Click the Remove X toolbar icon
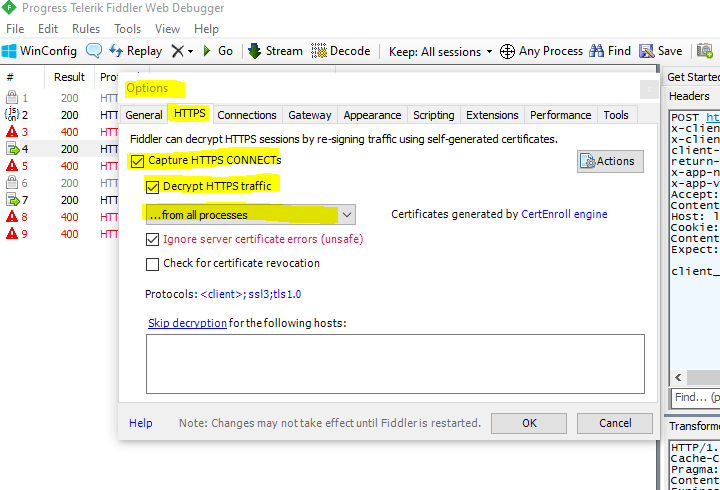Image resolution: width=720 pixels, height=490 pixels. pos(177,51)
